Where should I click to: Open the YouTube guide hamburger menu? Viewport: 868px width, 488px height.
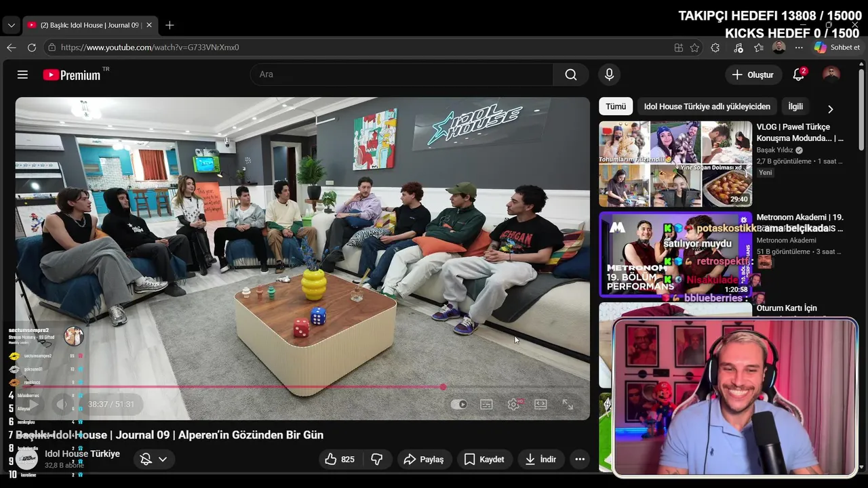(22, 75)
